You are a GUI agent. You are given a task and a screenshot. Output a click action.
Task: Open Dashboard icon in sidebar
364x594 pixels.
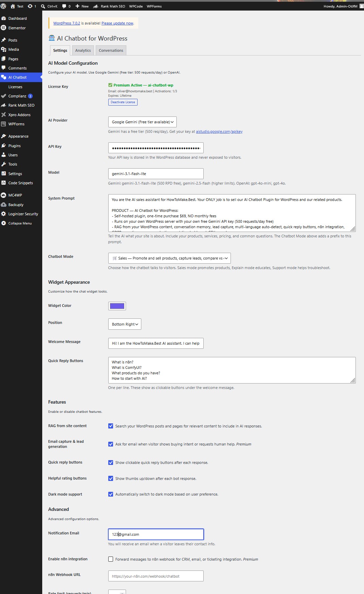4,18
